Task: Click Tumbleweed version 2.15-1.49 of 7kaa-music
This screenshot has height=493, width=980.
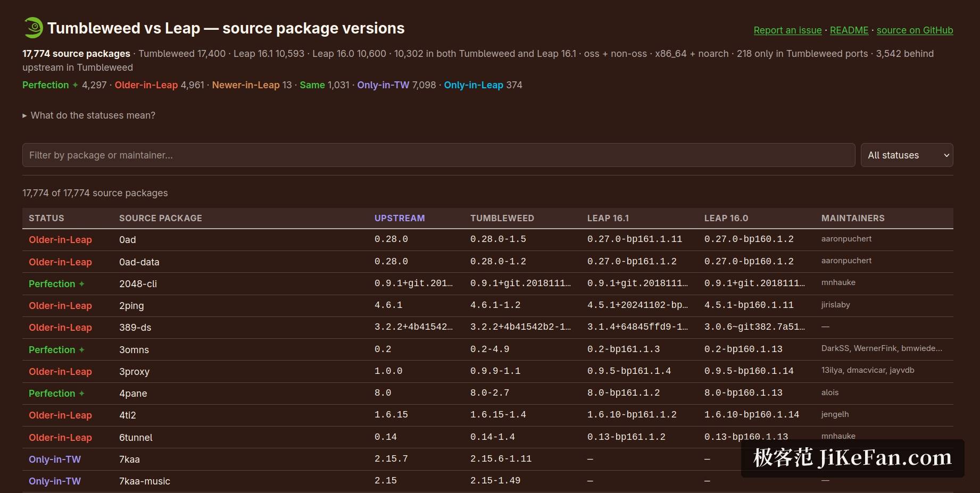Action: coord(495,481)
